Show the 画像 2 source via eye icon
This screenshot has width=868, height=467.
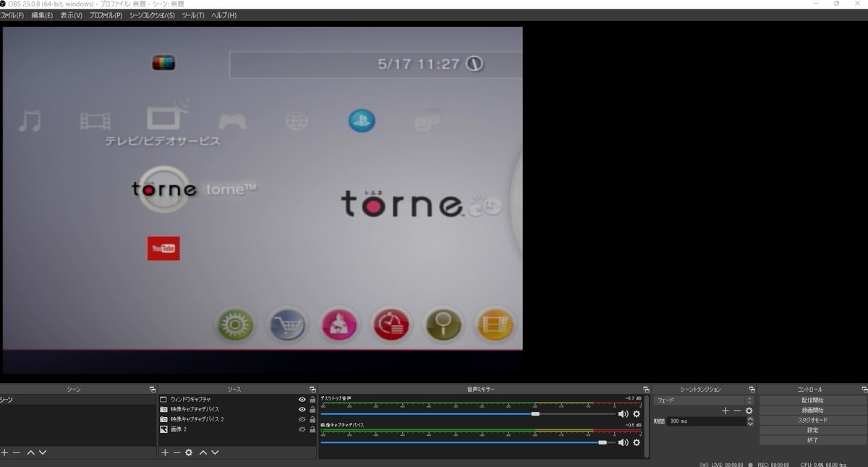[302, 429]
